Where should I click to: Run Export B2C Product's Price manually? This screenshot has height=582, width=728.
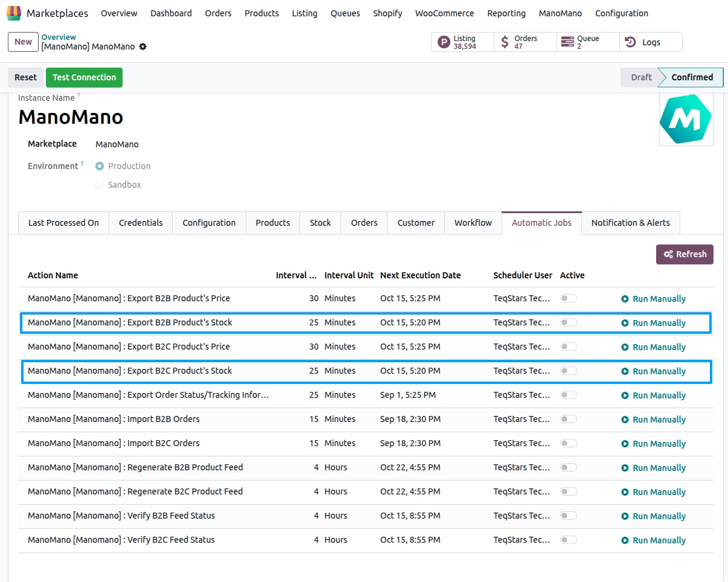[654, 347]
